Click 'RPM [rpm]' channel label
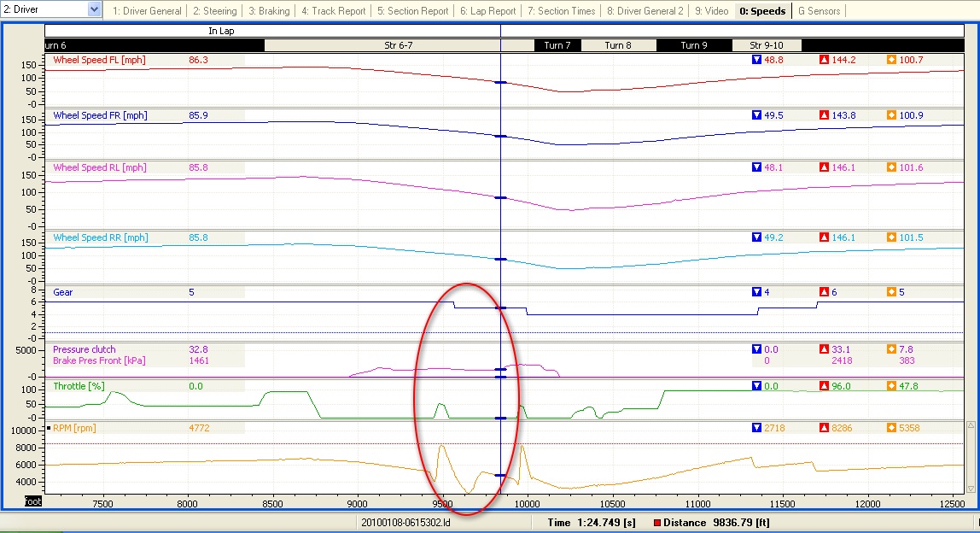980x533 pixels. 74,428
